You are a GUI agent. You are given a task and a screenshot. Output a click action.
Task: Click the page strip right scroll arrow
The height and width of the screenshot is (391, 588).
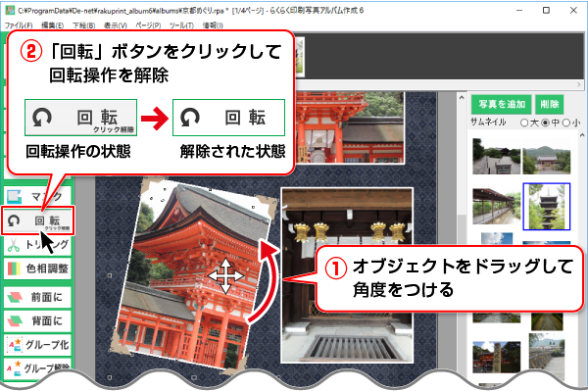click(578, 84)
